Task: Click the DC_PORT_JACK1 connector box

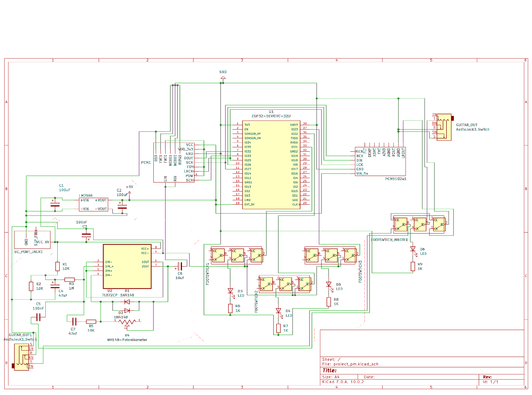Action: pyautogui.click(x=32, y=240)
